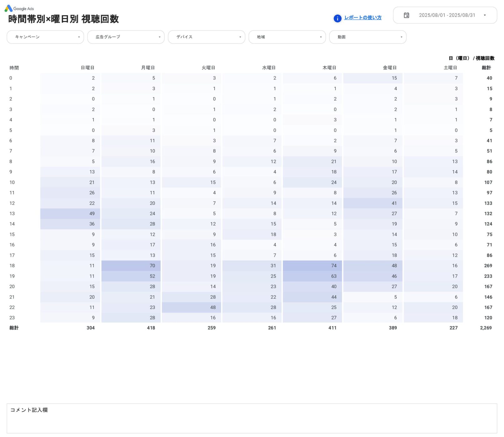The image size is (504, 437).
Task: Open the レポートの使い方 link
Action: click(362, 18)
